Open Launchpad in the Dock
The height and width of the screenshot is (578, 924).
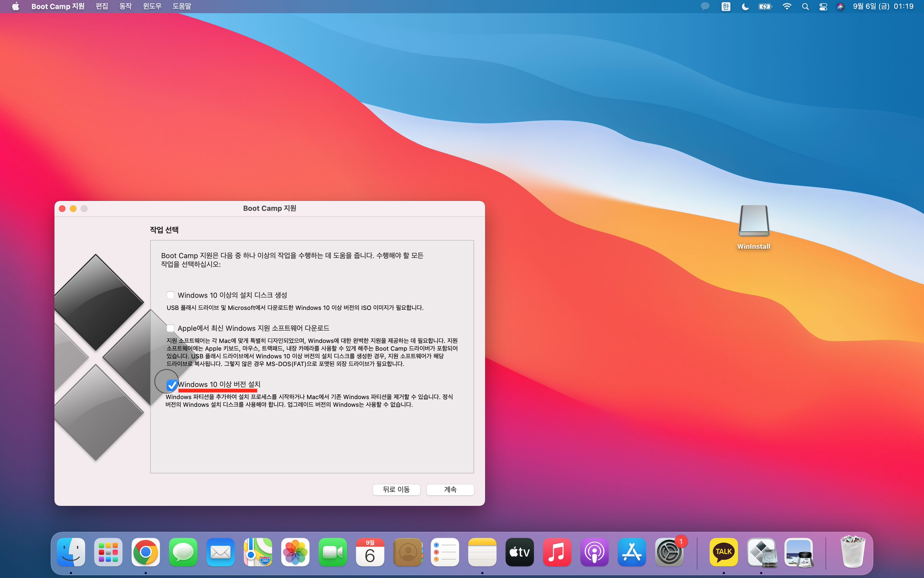[108, 552]
